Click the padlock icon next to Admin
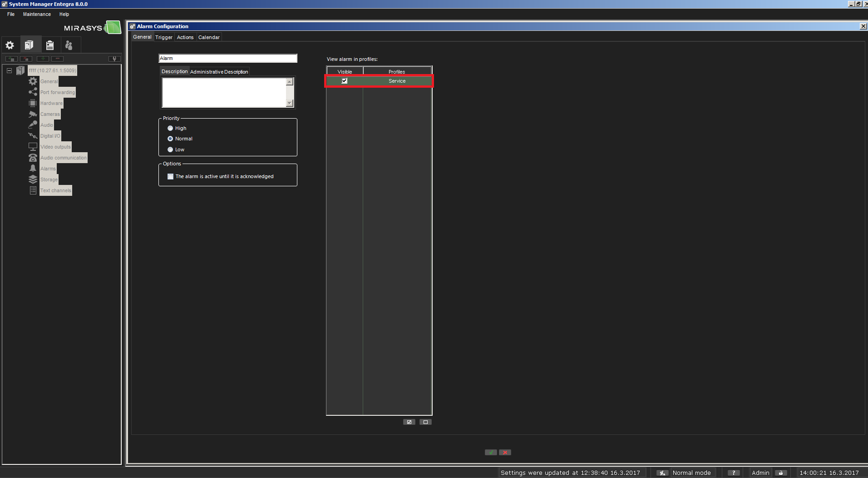Image resolution: width=868 pixels, height=478 pixels. (x=780, y=473)
